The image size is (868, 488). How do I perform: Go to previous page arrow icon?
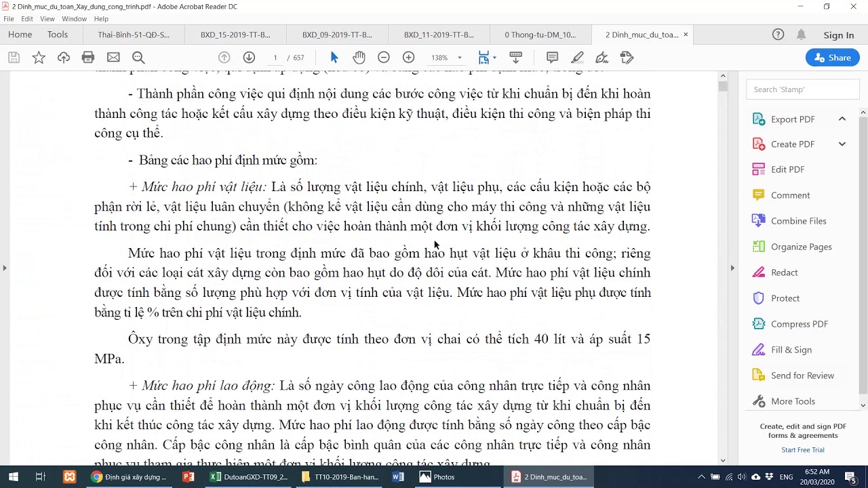[x=224, y=58]
